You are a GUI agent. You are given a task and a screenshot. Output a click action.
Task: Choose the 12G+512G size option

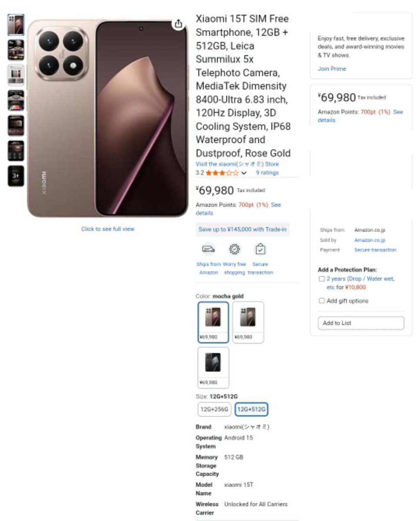coord(251,409)
